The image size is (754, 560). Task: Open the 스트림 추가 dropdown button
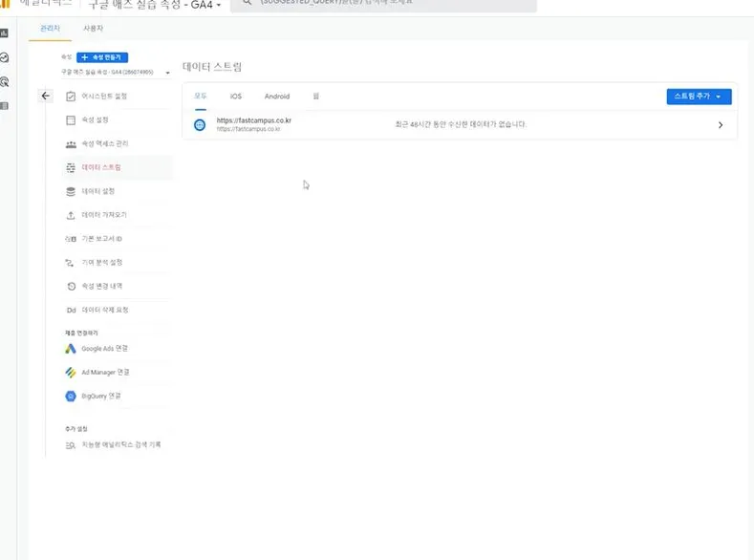pos(699,97)
